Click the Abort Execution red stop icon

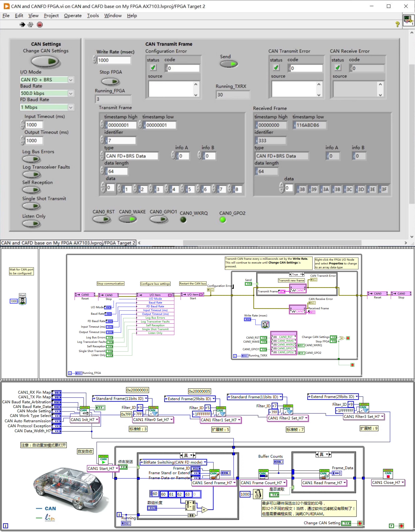coord(40,25)
